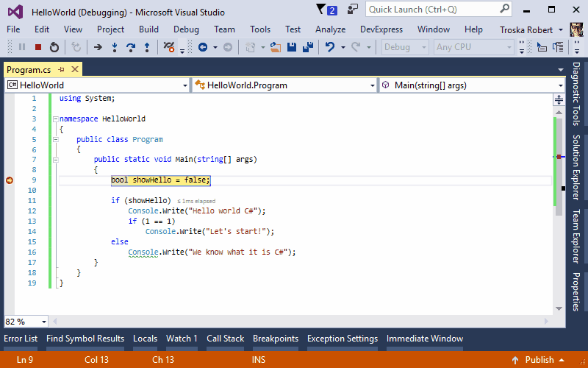
Task: Navigate Backward in code history
Action: click(203, 47)
